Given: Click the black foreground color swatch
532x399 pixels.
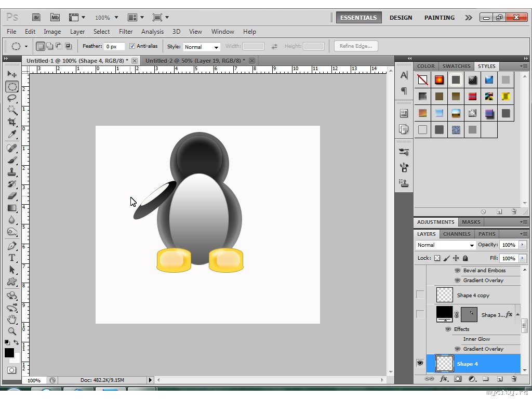Looking at the screenshot, I should click(x=9, y=353).
